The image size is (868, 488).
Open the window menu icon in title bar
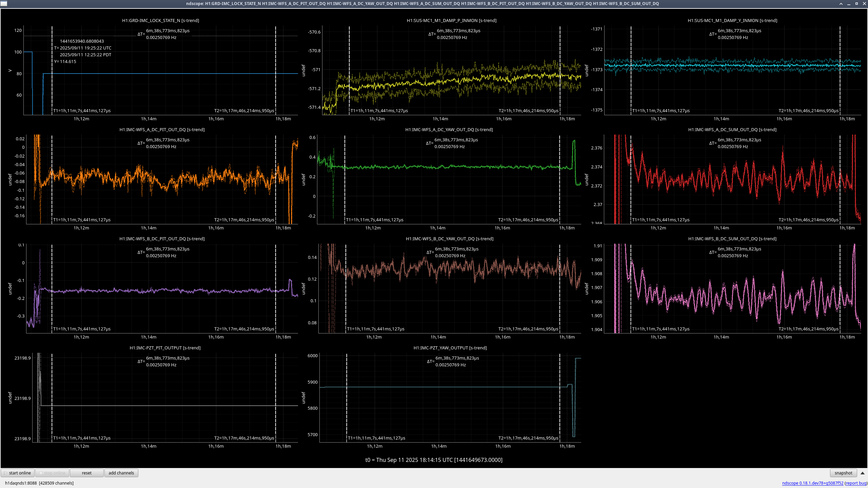click(x=4, y=3)
